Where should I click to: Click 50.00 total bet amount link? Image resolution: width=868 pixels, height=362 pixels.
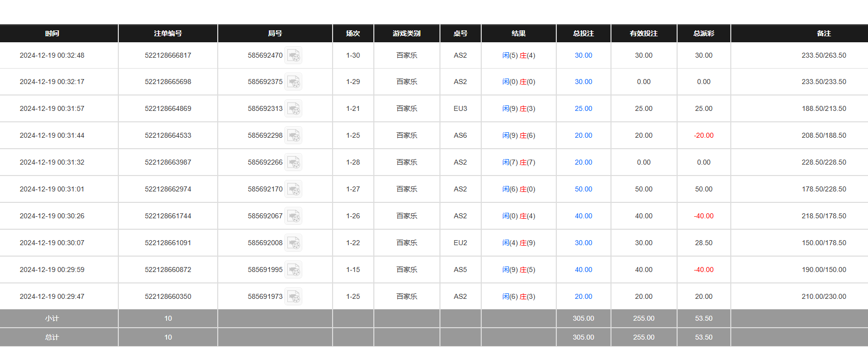pos(583,189)
